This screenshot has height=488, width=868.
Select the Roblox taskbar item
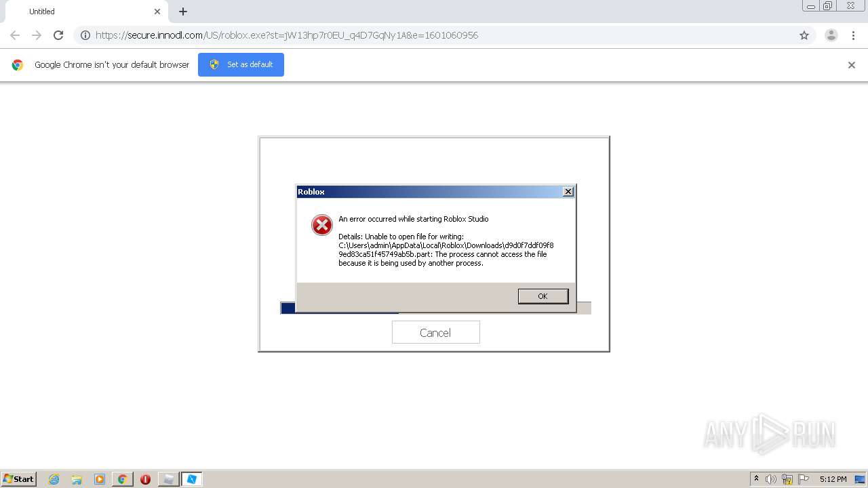[x=192, y=479]
